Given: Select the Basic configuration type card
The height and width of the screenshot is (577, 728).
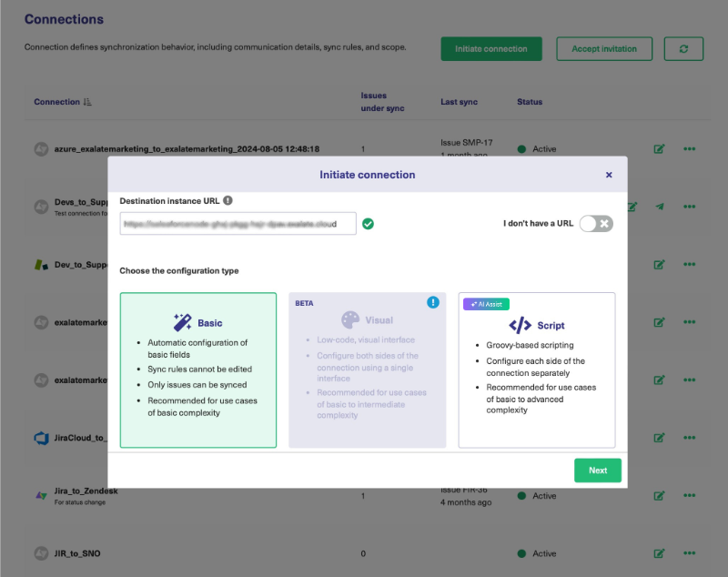Looking at the screenshot, I should 198,369.
